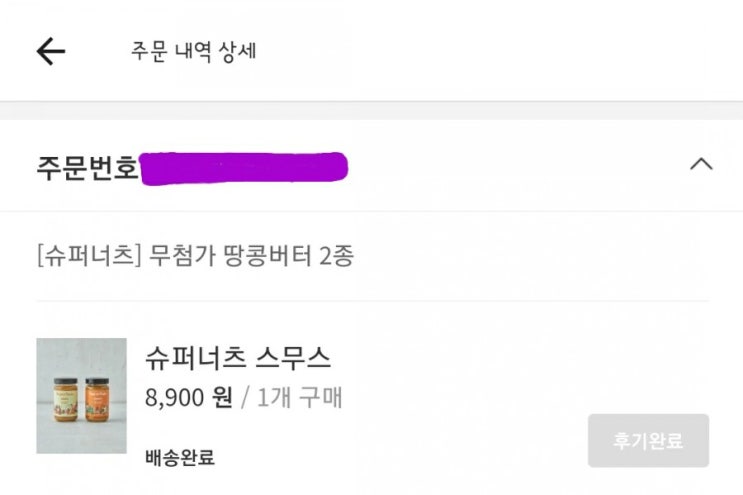Select the 슈퍼너츠 스무스 product name
Viewport: 743px width, 495px height.
point(237,358)
